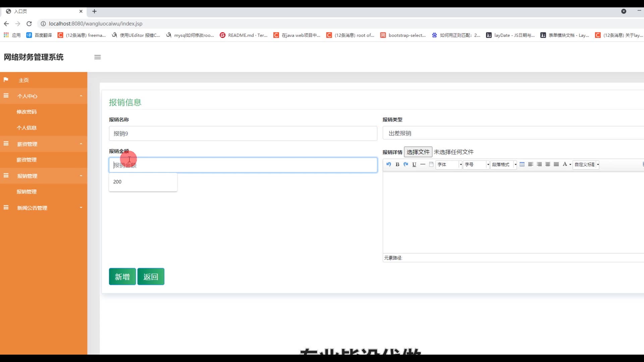The height and width of the screenshot is (362, 644).
Task: Click the insert table icon
Action: tap(522, 164)
